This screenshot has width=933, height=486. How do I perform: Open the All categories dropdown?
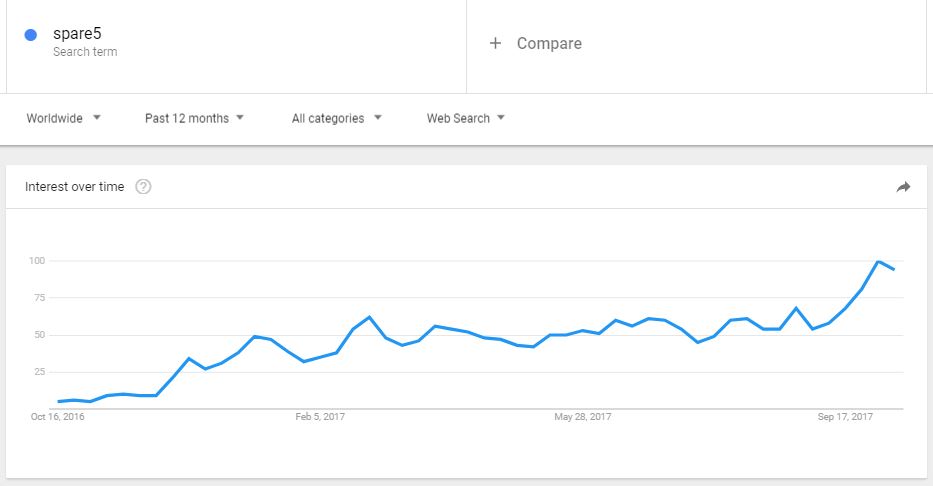(x=337, y=118)
